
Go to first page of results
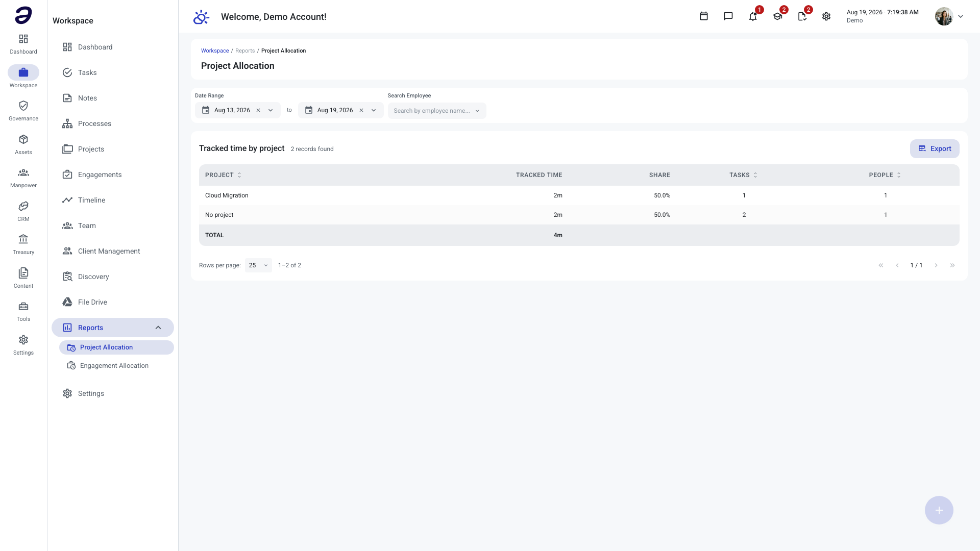tap(881, 265)
